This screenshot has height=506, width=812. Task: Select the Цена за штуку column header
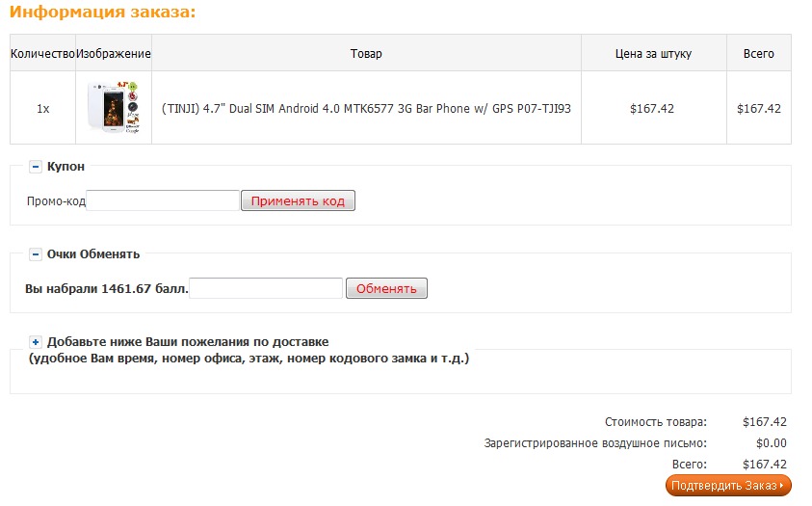pos(653,54)
